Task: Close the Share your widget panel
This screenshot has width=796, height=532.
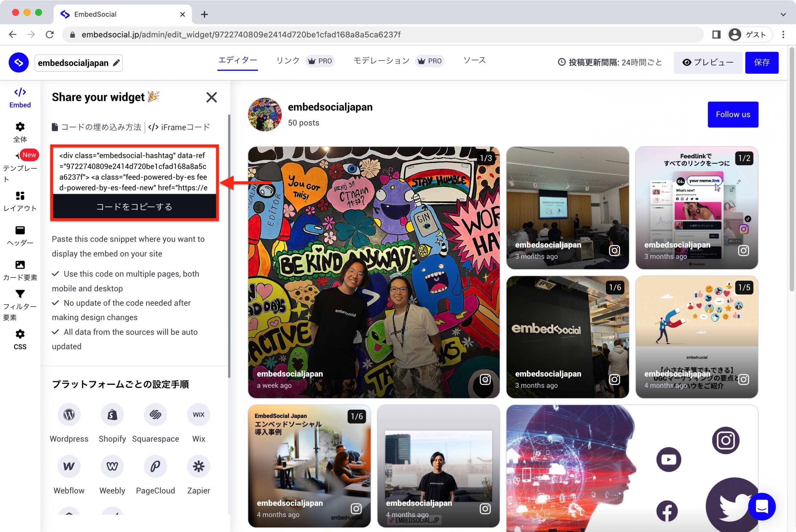Action: (x=211, y=97)
